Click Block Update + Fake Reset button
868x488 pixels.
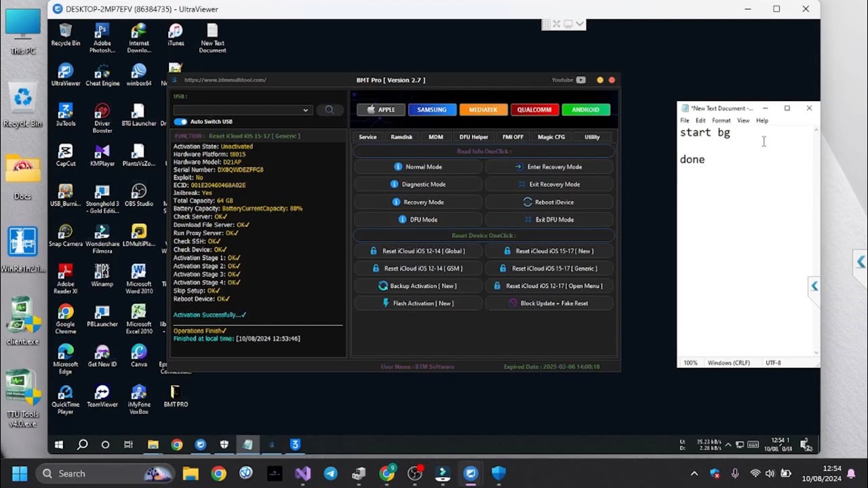(x=549, y=304)
